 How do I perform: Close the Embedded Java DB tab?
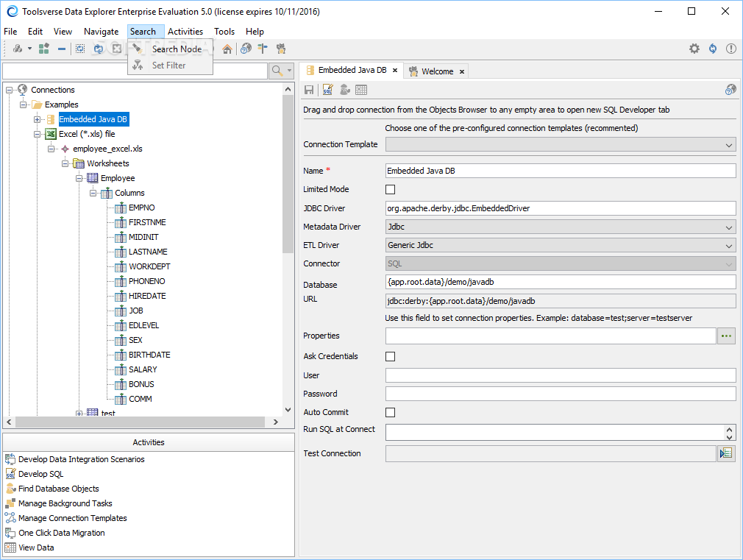click(395, 70)
